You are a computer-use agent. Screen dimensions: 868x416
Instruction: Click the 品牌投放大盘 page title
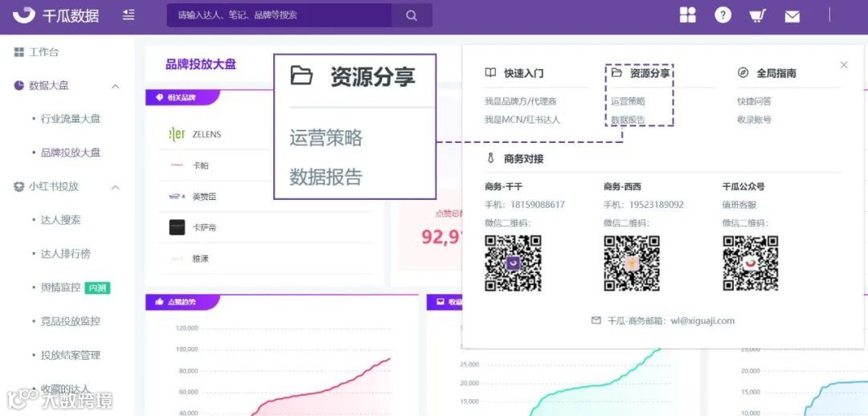(201, 64)
